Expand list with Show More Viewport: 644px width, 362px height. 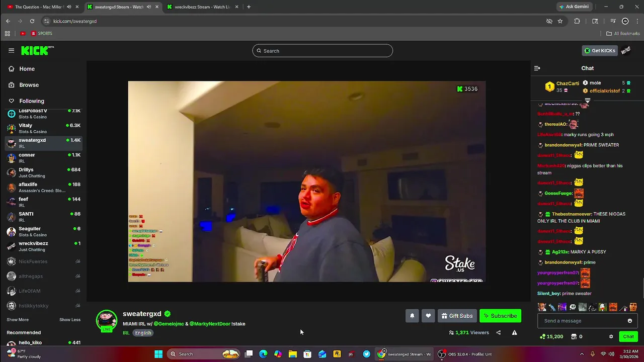point(18,320)
